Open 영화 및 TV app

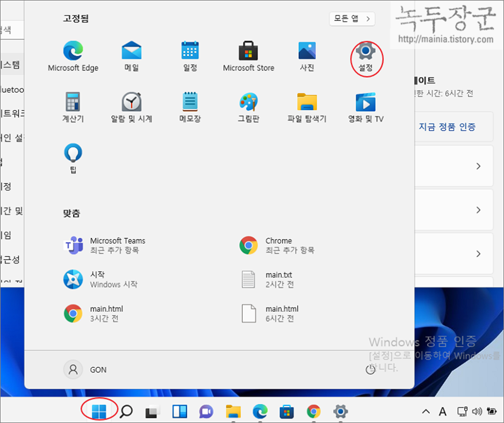pyautogui.click(x=366, y=108)
